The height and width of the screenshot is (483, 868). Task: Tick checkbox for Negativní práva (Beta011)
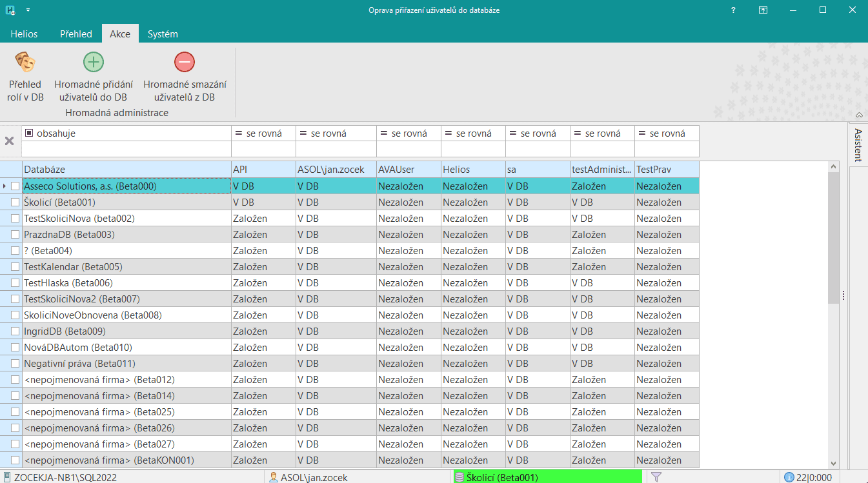tap(15, 364)
